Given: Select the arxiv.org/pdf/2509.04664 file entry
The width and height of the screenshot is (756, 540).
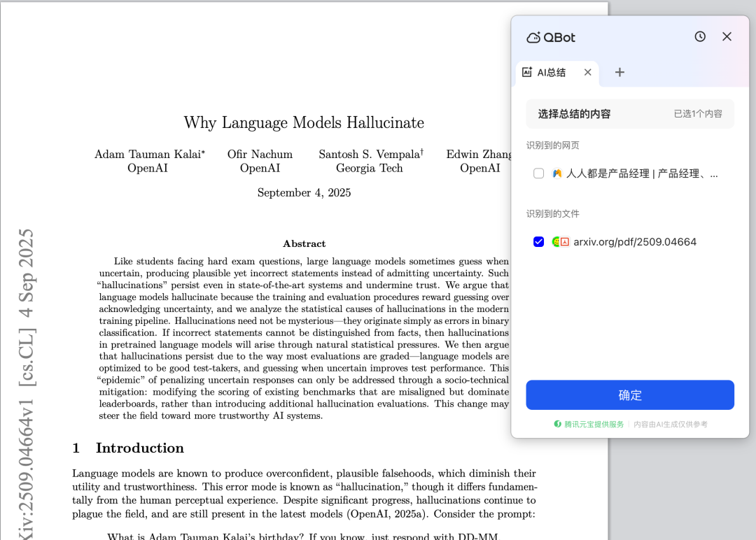Looking at the screenshot, I should tap(635, 242).
